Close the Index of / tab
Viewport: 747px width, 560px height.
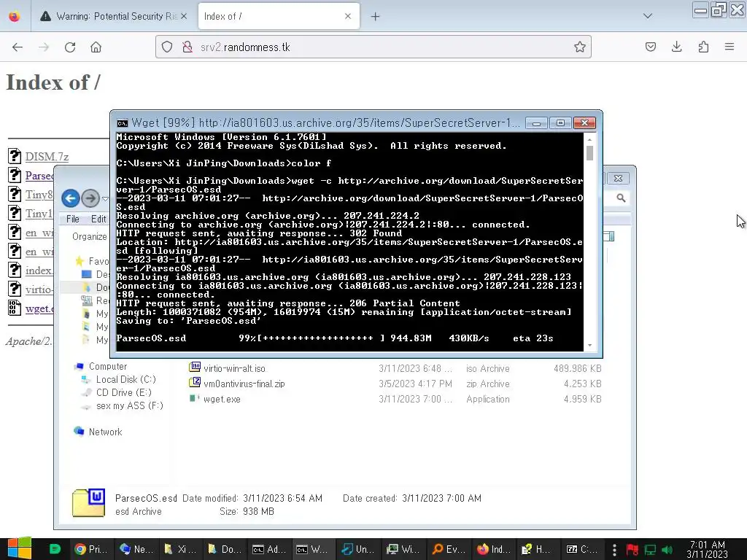[348, 16]
